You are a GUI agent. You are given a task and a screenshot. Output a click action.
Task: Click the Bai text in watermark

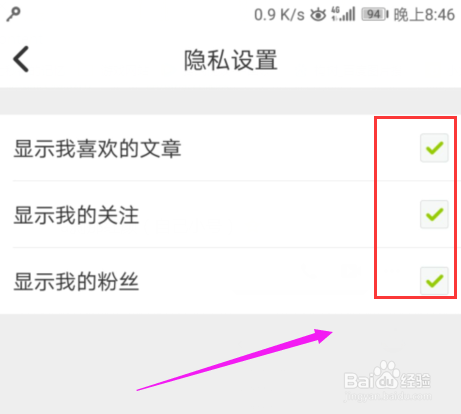click(359, 381)
